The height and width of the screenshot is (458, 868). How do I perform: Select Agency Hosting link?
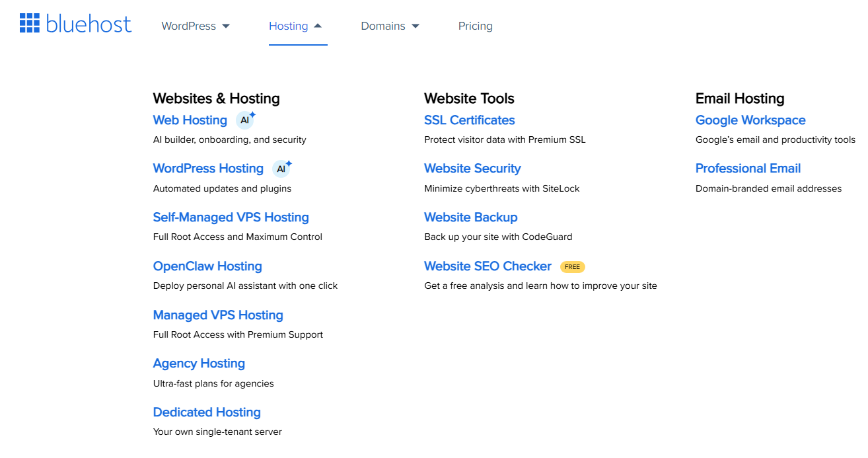[x=199, y=363]
